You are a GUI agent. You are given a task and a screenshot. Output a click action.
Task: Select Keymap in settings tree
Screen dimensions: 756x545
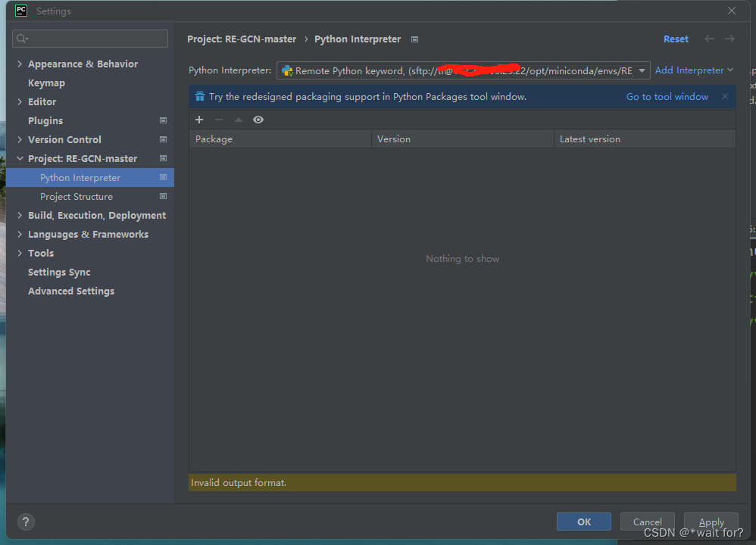pos(46,83)
